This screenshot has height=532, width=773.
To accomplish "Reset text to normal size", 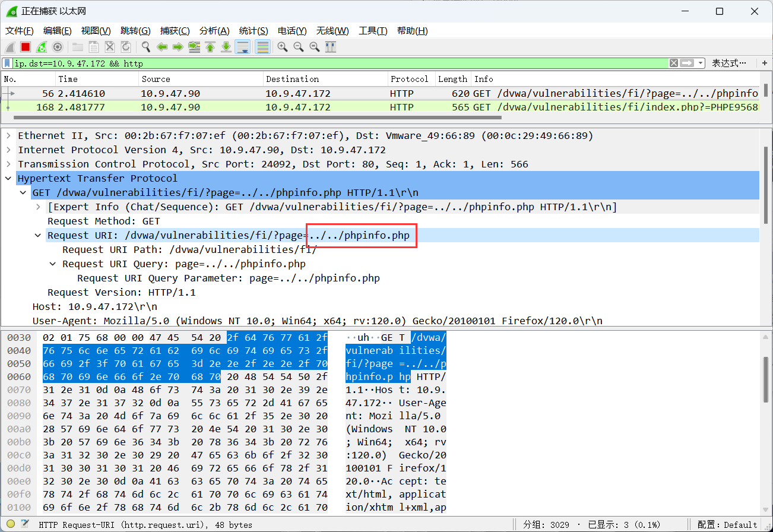I will (315, 47).
